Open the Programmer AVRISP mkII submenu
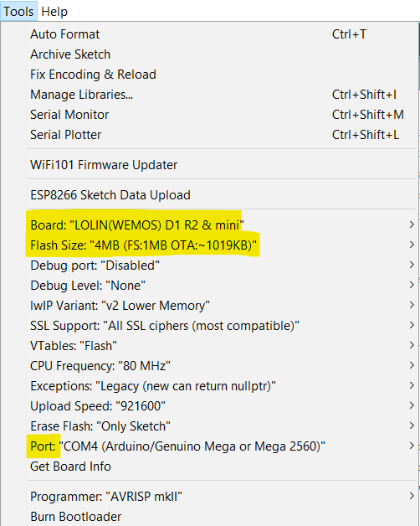The width and height of the screenshot is (420, 526). coord(222,497)
